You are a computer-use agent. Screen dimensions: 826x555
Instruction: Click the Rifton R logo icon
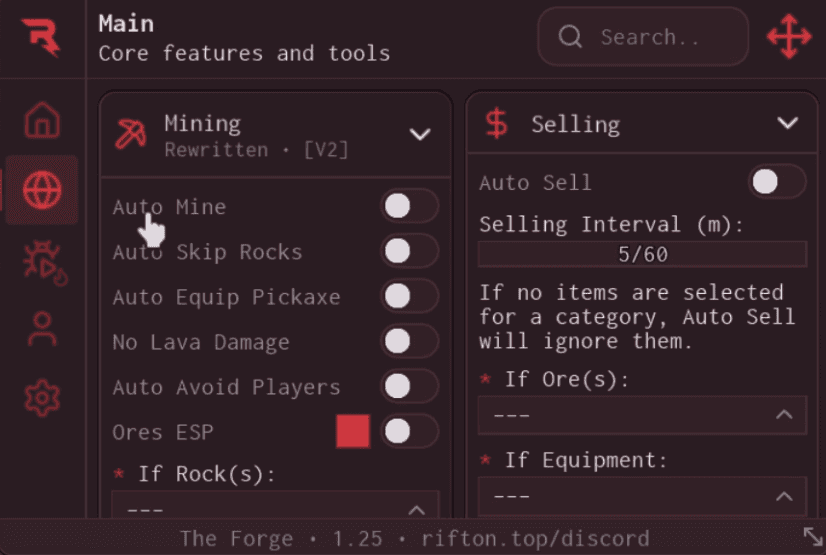tap(41, 37)
